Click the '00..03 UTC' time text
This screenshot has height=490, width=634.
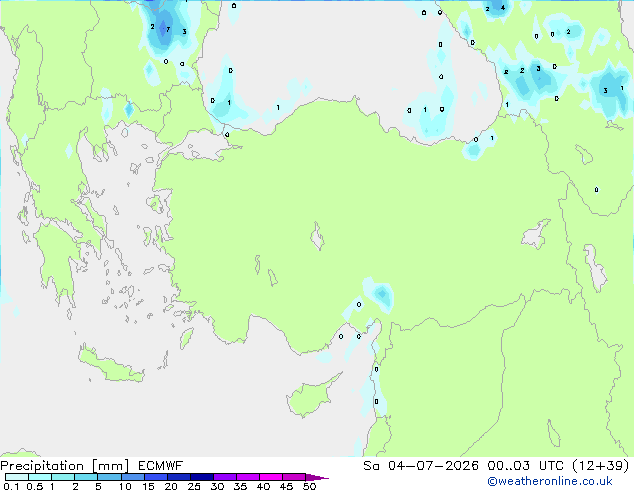point(525,466)
